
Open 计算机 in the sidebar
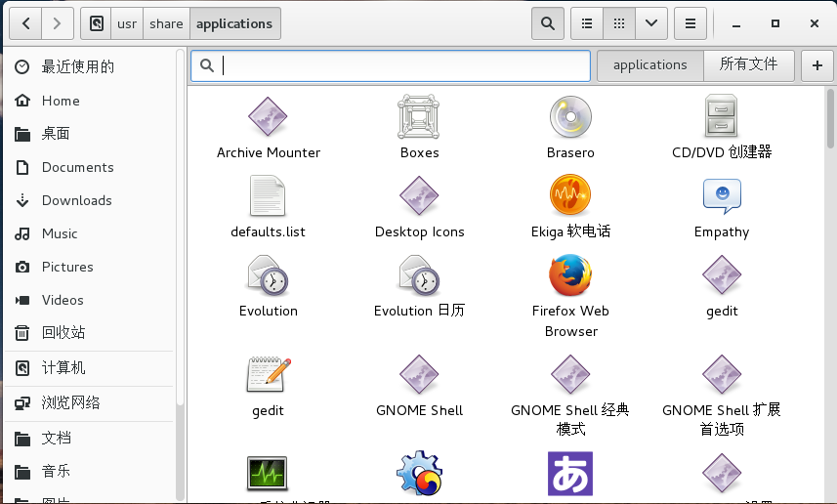click(x=89, y=368)
